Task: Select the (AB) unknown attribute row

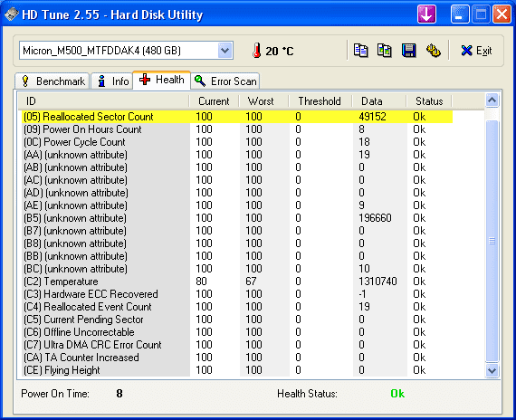Action: (237, 167)
